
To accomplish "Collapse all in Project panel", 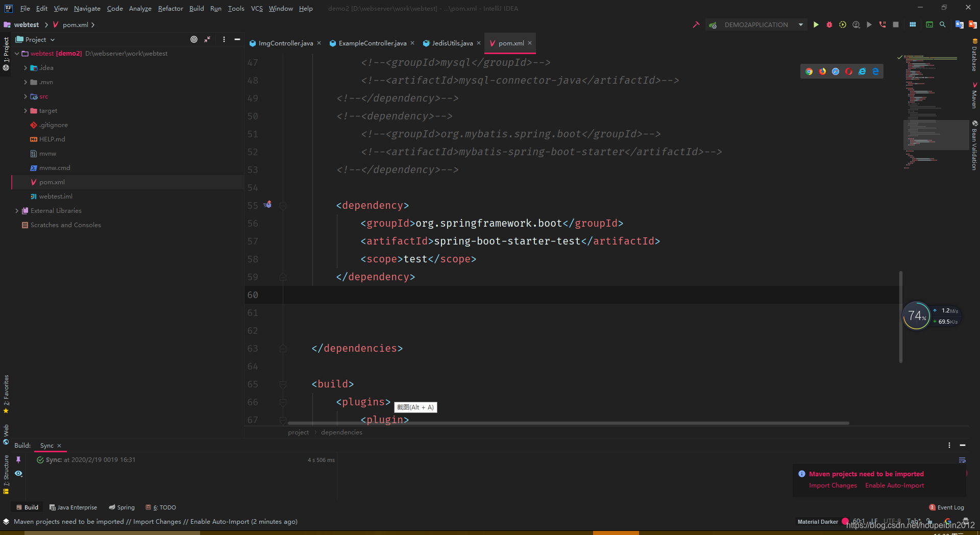I will (x=207, y=39).
